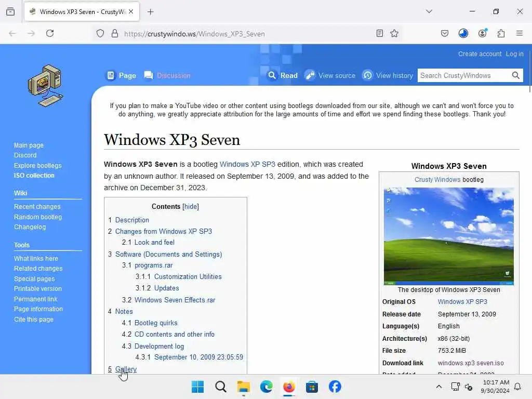
Task: Close the Windows XP3 Seven tab
Action: tap(131, 11)
